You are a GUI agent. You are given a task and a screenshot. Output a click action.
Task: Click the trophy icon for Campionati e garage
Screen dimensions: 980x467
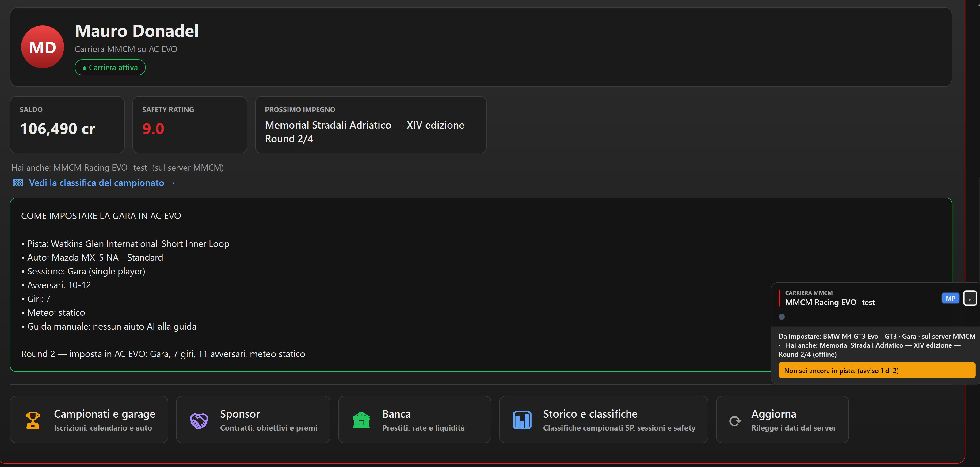[x=33, y=420]
